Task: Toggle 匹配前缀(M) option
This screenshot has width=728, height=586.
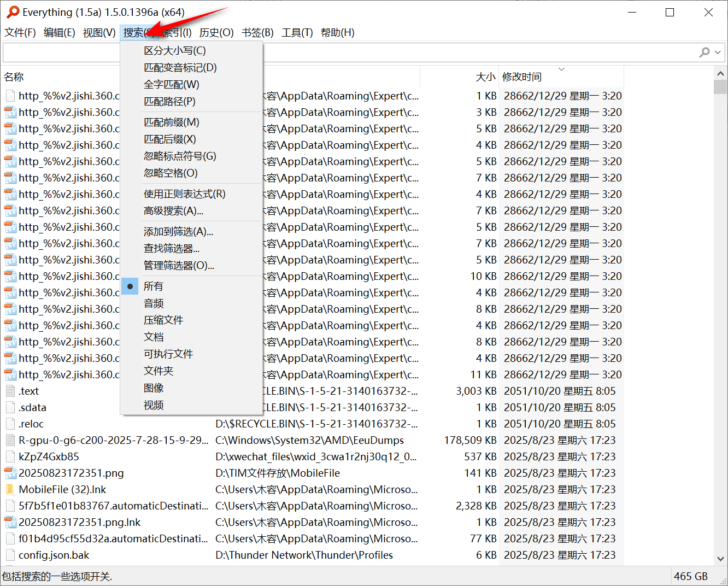Action: tap(192, 122)
